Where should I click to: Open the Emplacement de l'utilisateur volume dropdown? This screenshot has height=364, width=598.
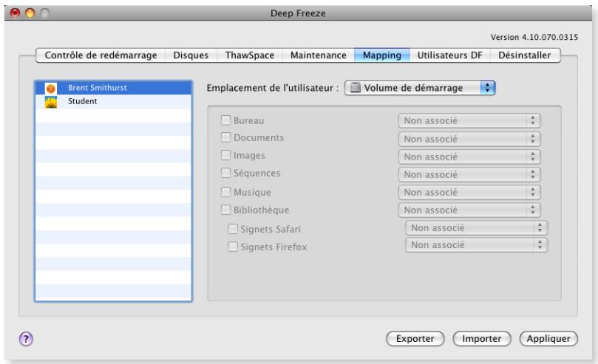point(420,88)
